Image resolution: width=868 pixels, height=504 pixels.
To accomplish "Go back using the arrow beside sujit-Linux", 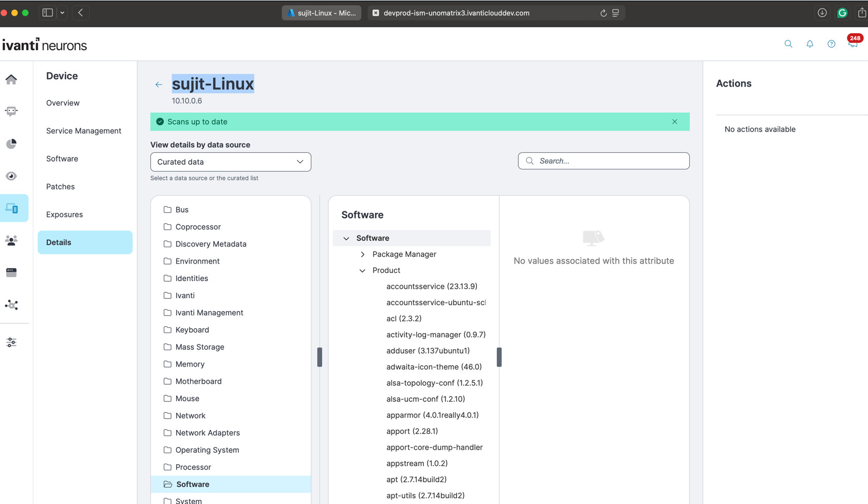I will tap(159, 84).
